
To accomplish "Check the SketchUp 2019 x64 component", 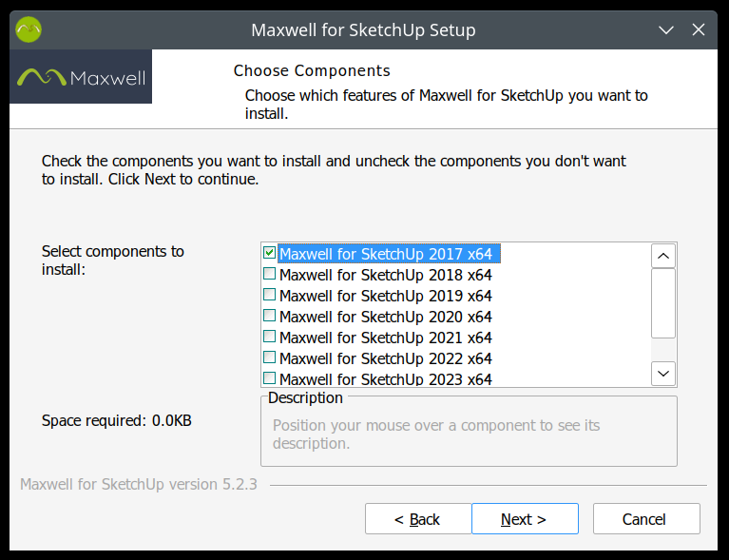I will click(270, 296).
